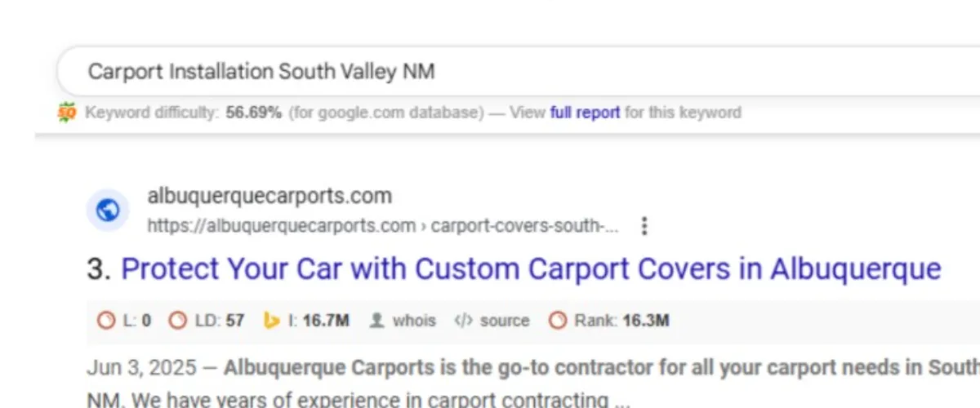Click the LD value 57

pyautogui.click(x=235, y=321)
